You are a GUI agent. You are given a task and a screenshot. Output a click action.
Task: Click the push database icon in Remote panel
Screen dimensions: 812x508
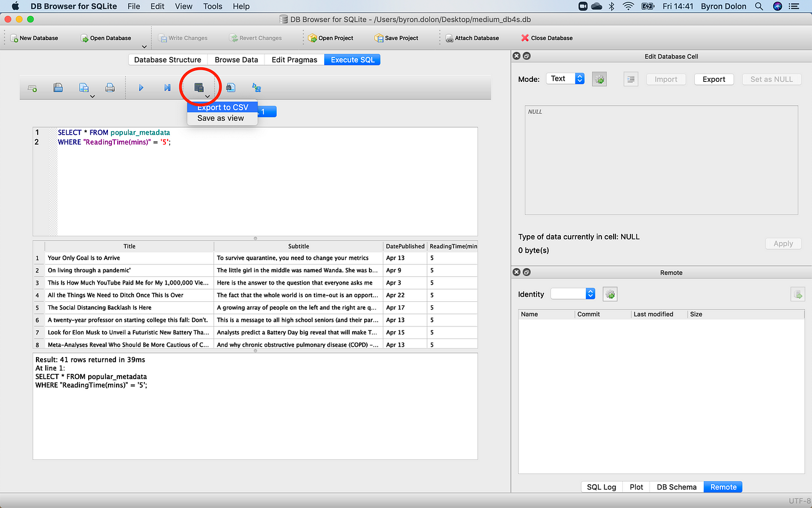pos(797,294)
